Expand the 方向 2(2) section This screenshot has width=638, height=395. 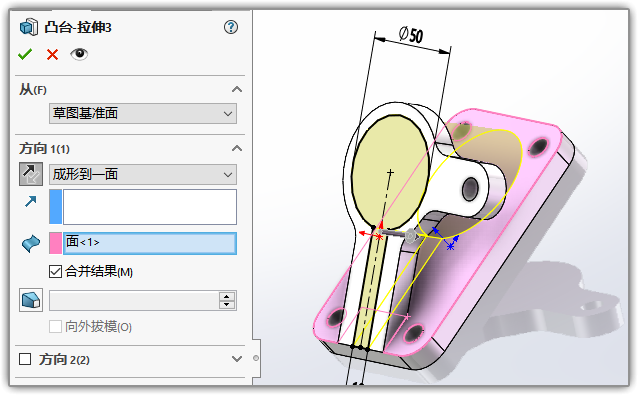237,359
